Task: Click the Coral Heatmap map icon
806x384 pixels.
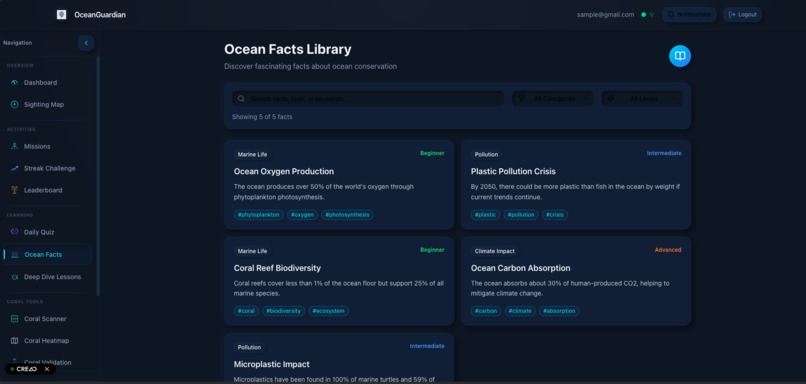Action: [14, 340]
